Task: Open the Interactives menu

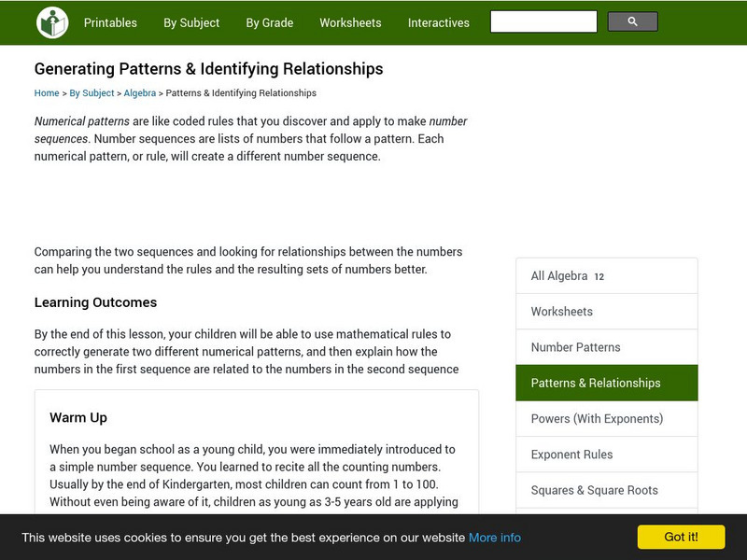Action: [439, 22]
